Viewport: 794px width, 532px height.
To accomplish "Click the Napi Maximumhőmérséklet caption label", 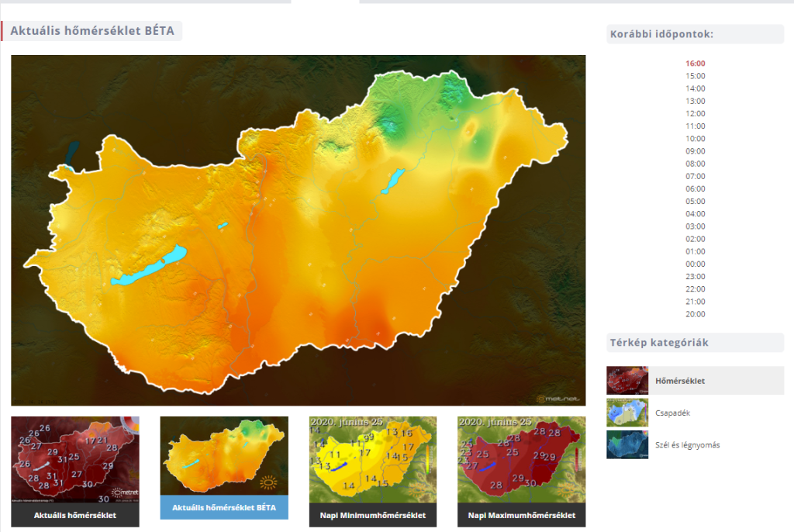I will pyautogui.click(x=521, y=515).
